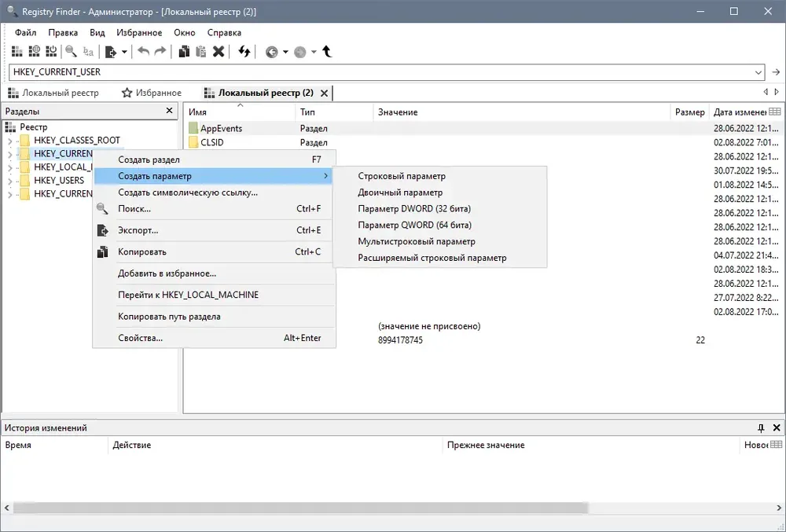Click go arrow right of address bar

776,72
